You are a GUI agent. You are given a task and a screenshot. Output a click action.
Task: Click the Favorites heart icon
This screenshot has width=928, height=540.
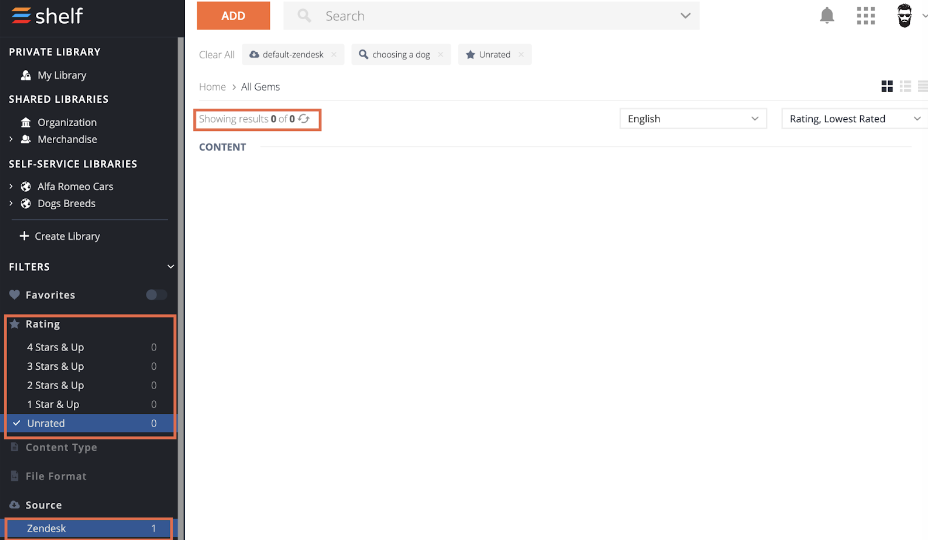pos(14,294)
